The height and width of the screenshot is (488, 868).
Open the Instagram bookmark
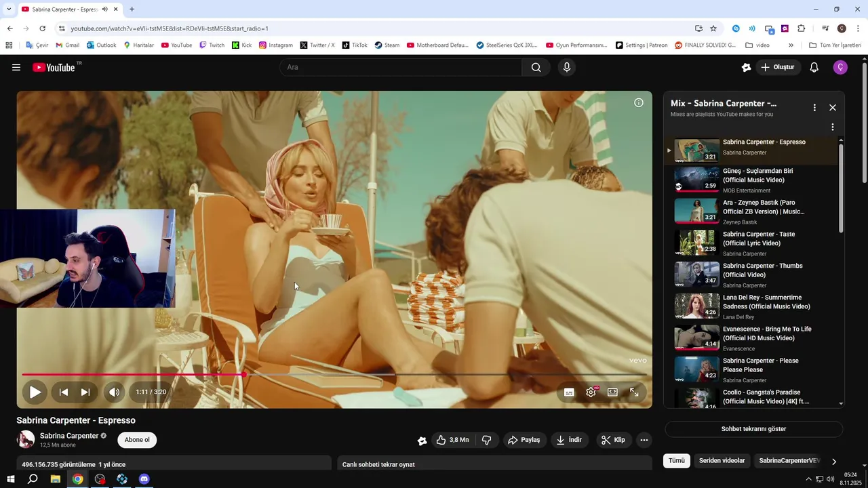[x=276, y=45]
